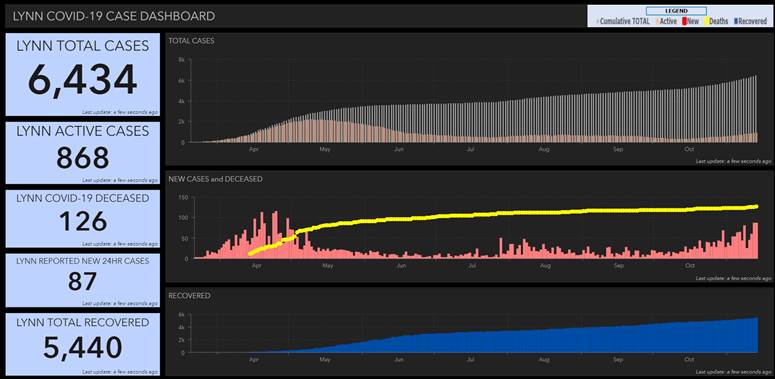Click the latest red new-cases bar

(x=755, y=240)
